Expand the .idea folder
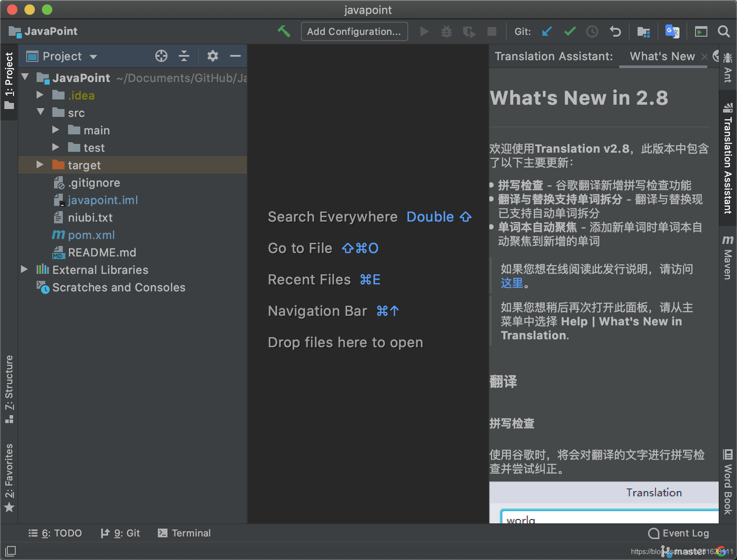This screenshot has width=737, height=560. click(40, 95)
